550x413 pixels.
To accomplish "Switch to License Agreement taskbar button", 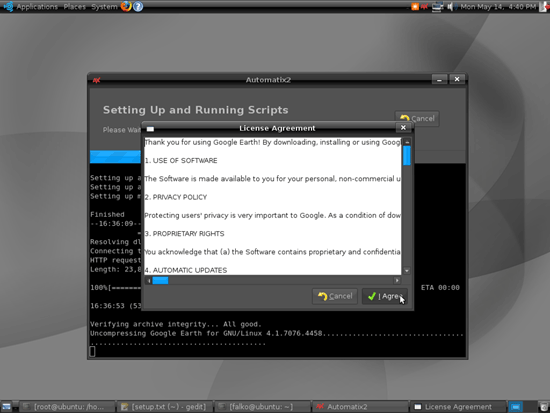I will 458,407.
